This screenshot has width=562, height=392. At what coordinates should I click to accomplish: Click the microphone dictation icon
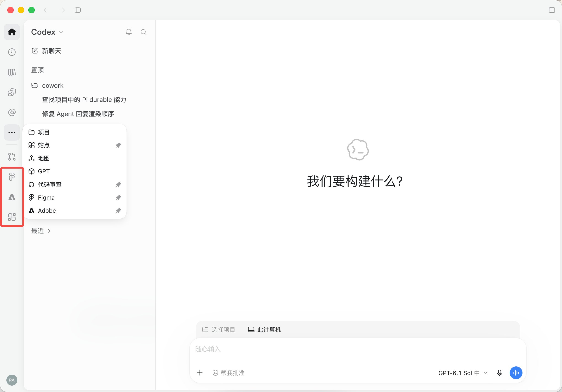(500, 373)
